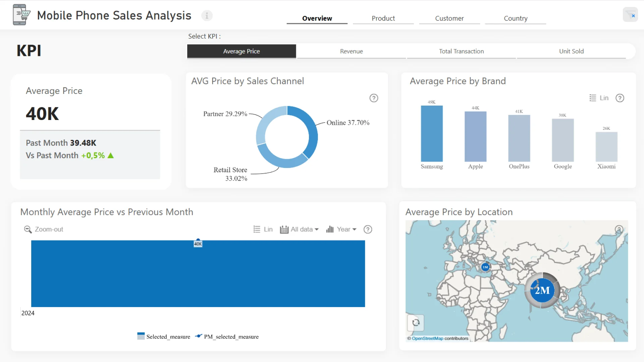Select the Total Transaction KPI button
The image size is (644, 362).
461,51
